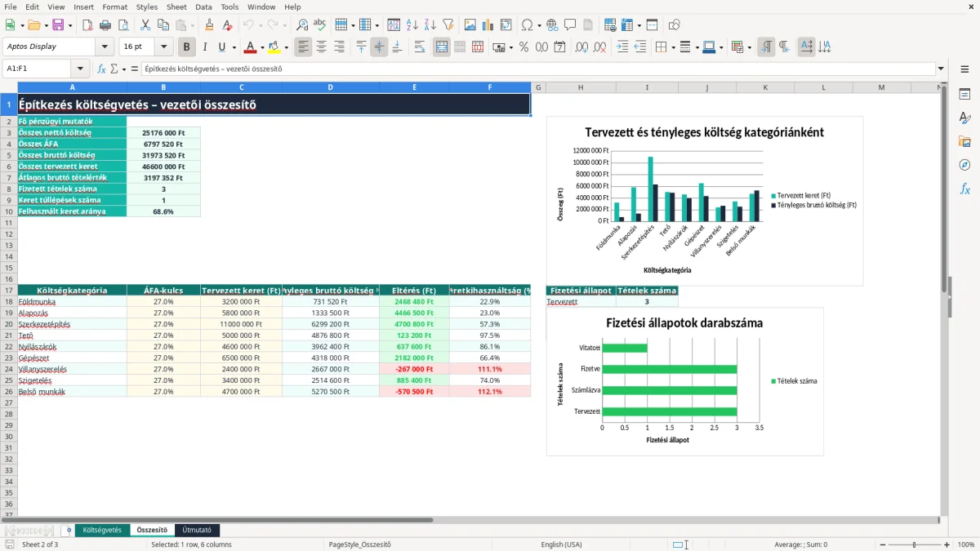Open the Name Box dropdown arrow

(x=80, y=69)
